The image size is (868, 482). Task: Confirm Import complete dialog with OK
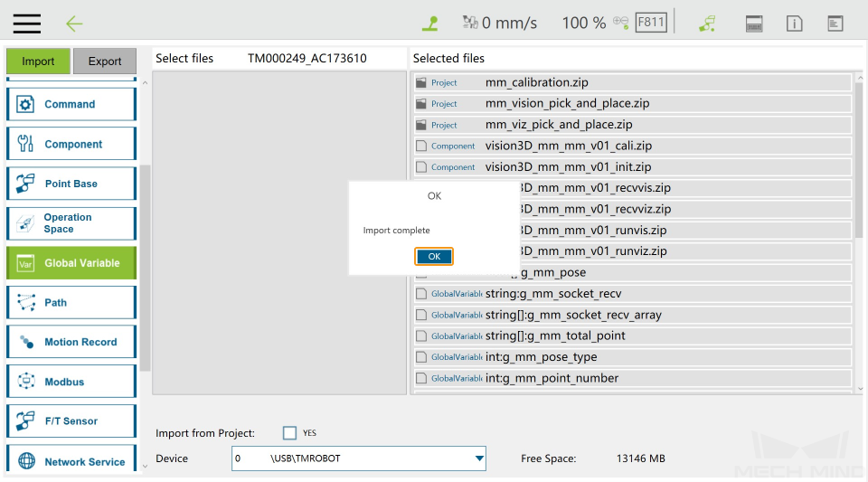[434, 256]
